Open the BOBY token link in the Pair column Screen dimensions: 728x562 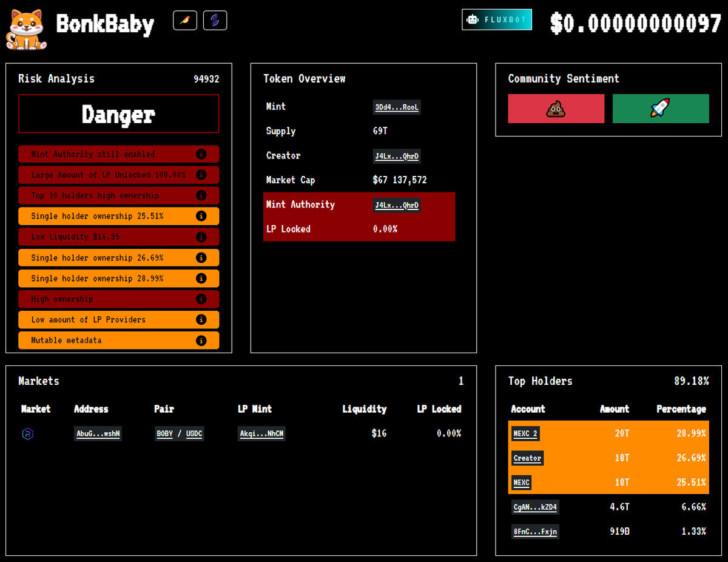coord(164,433)
